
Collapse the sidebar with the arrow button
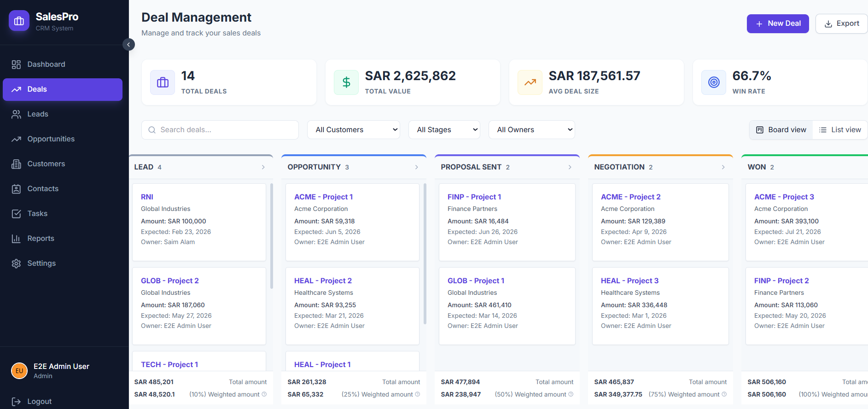[x=128, y=45]
